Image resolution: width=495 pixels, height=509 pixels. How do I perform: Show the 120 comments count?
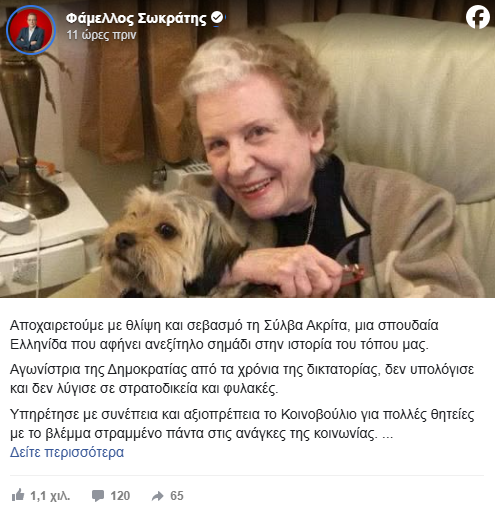(120, 496)
